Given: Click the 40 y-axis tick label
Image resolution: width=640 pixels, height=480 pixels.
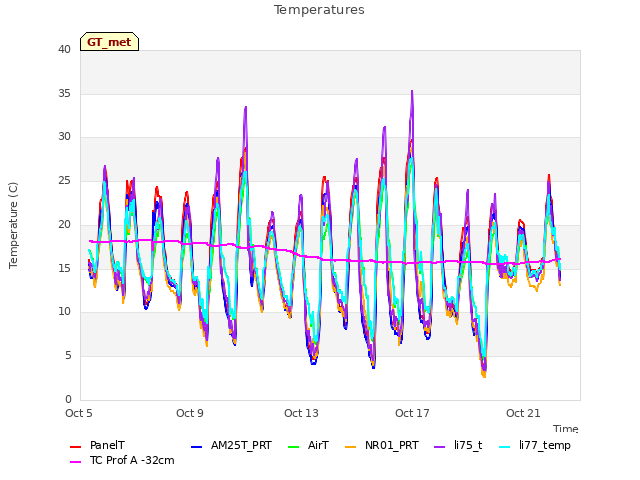Looking at the screenshot, I should 64,49.
